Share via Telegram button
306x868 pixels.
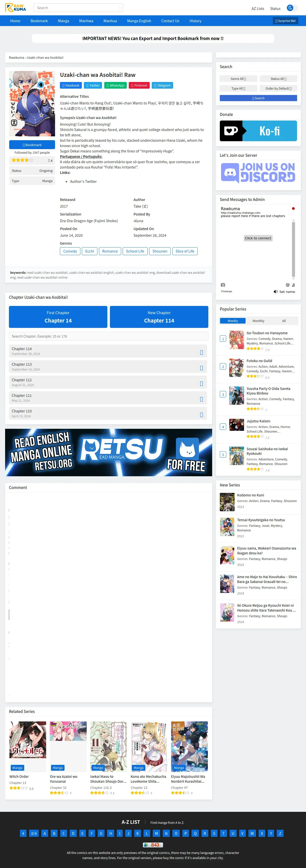(x=163, y=86)
